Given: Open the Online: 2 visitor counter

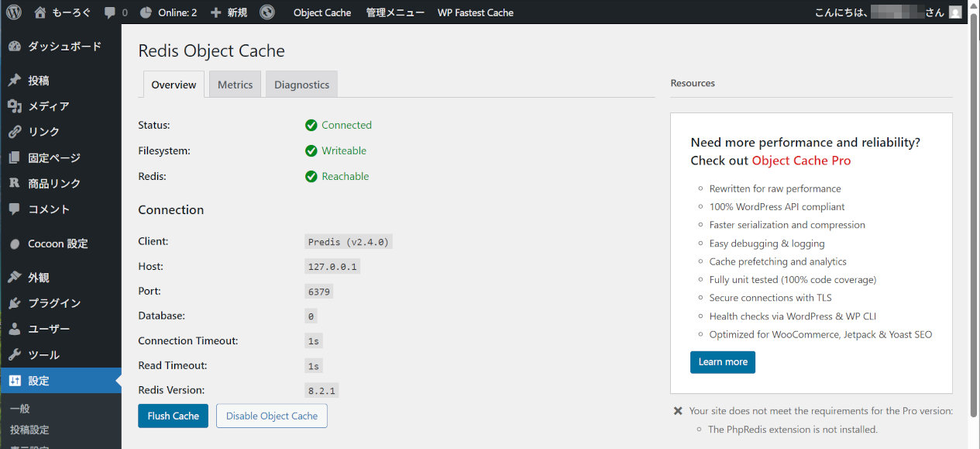Looking at the screenshot, I should (168, 12).
